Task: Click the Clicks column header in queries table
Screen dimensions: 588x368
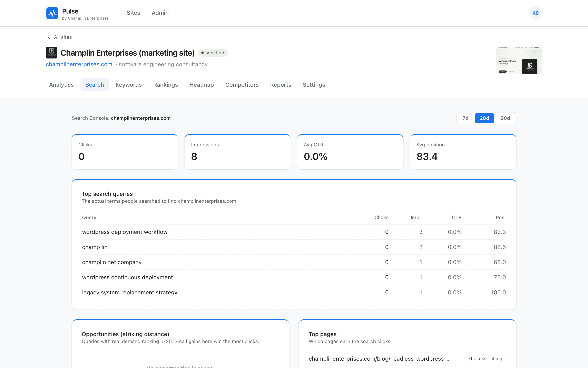Action: tap(381, 218)
